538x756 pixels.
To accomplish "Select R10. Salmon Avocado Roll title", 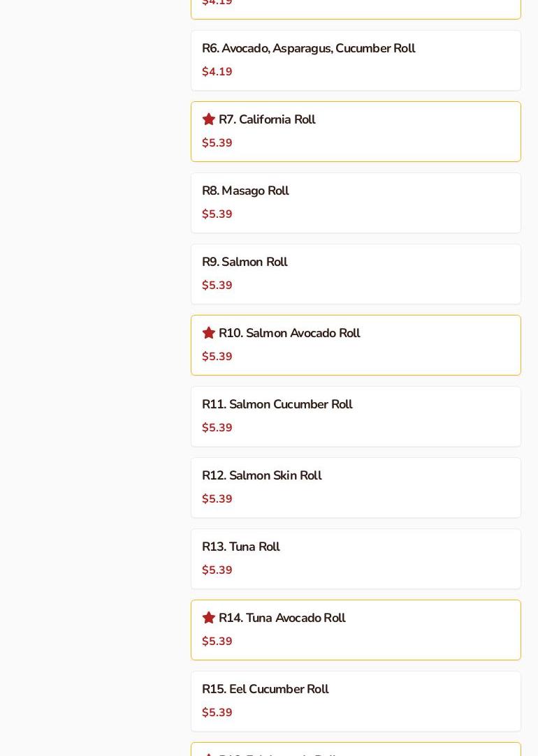I will (289, 334).
